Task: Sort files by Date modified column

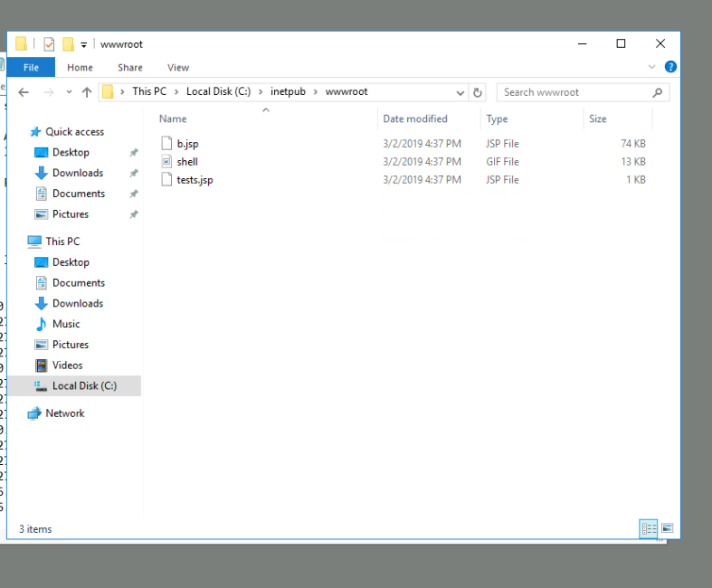Action: click(x=414, y=119)
